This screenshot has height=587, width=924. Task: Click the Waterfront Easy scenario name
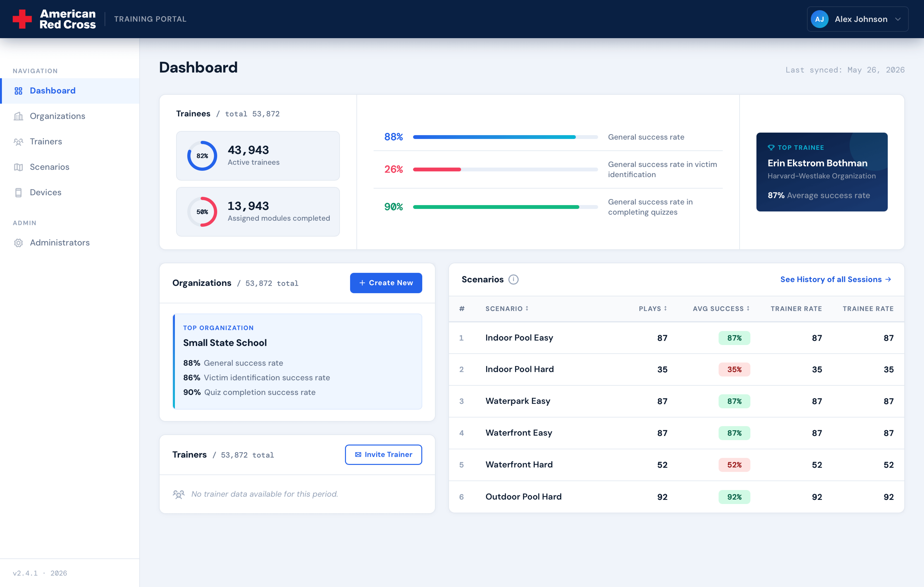pyautogui.click(x=519, y=433)
